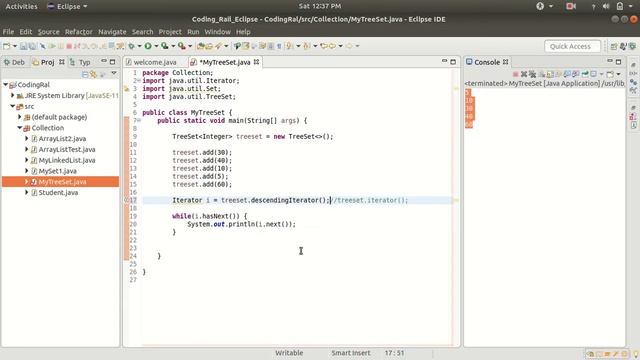Clear Console using its toolbar icon

542,74
